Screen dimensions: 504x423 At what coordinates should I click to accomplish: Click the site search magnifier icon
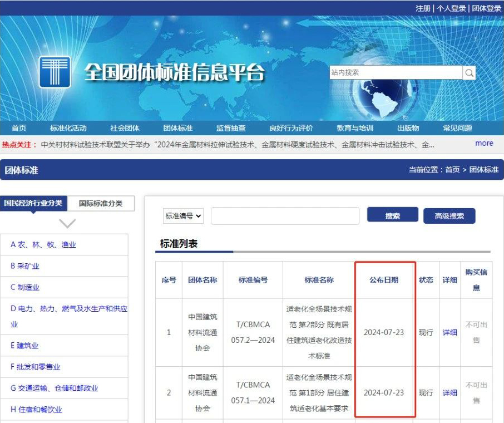[x=469, y=73]
